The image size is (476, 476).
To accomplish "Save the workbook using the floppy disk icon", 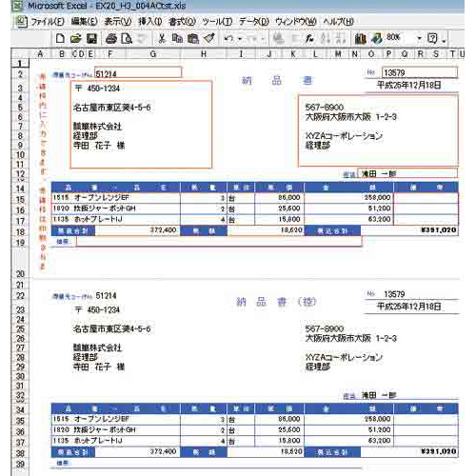I will [x=91, y=39].
